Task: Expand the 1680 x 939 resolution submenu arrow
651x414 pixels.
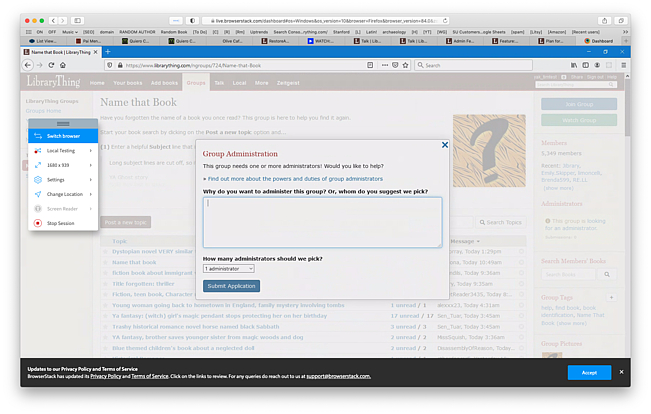Action: tap(91, 165)
